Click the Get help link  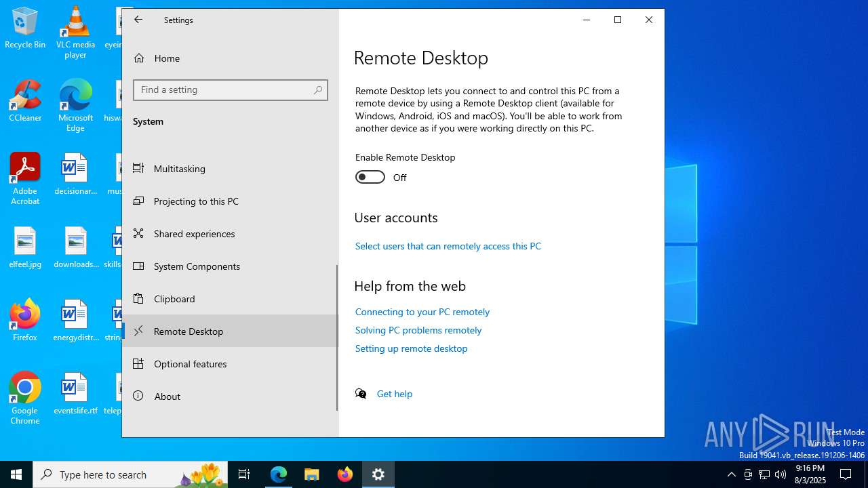(395, 394)
